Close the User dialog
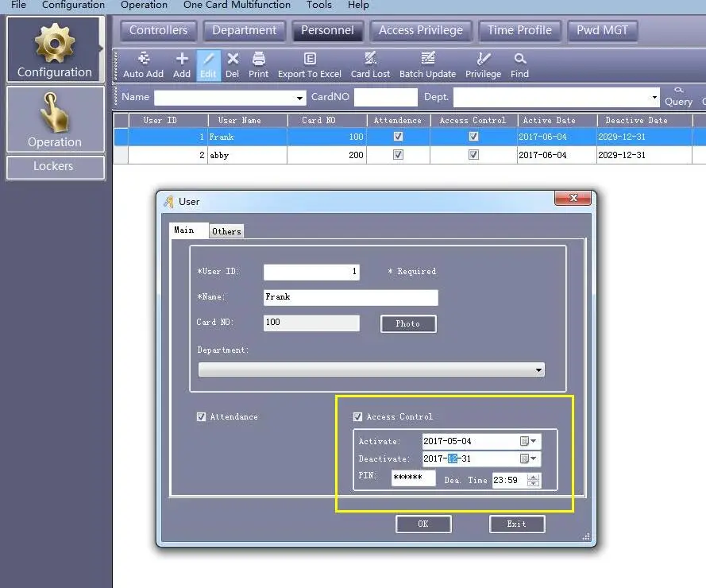Image resolution: width=706 pixels, height=588 pixels. (x=573, y=198)
